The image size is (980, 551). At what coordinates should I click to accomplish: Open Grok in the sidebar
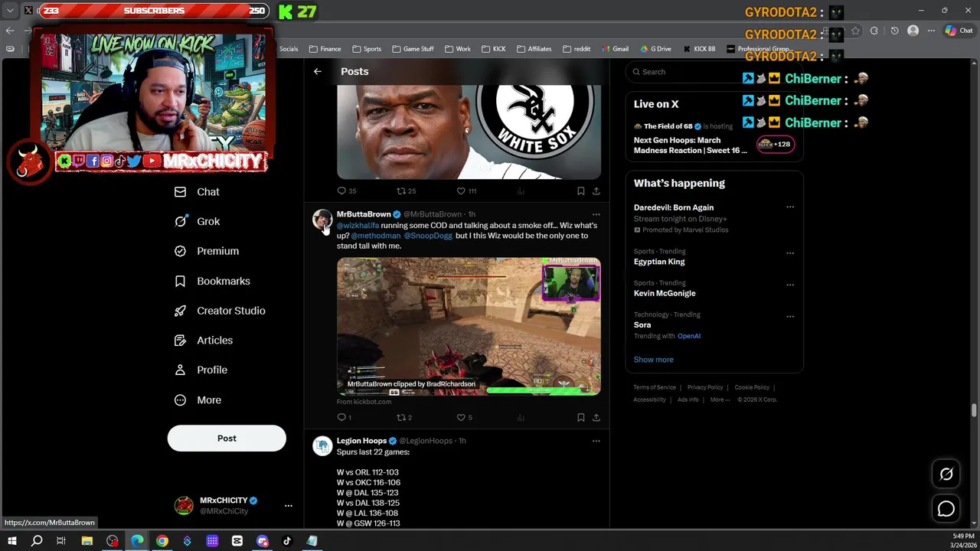197,221
